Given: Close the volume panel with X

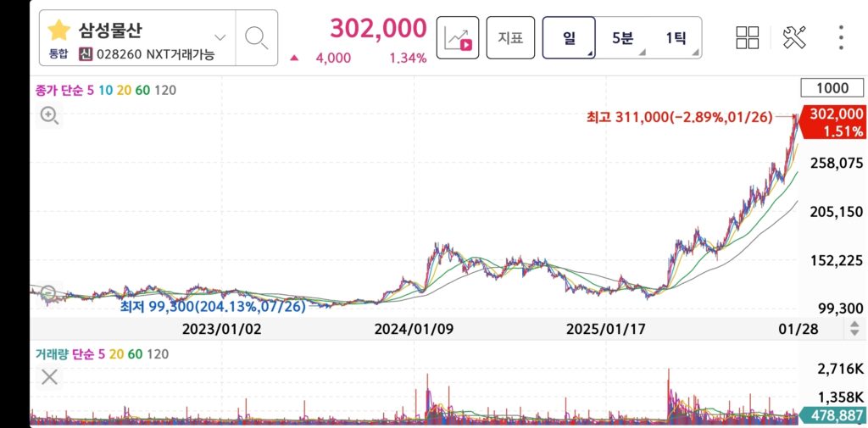Looking at the screenshot, I should click(x=49, y=377).
